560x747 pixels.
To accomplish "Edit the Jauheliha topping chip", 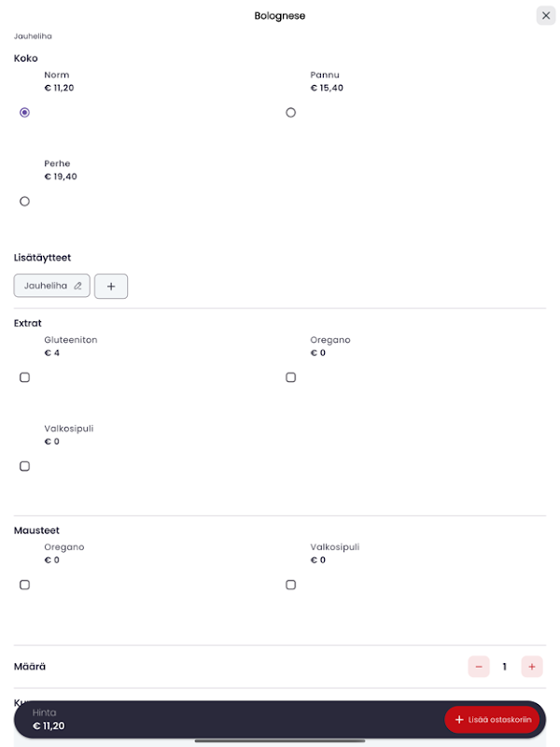I will [78, 286].
